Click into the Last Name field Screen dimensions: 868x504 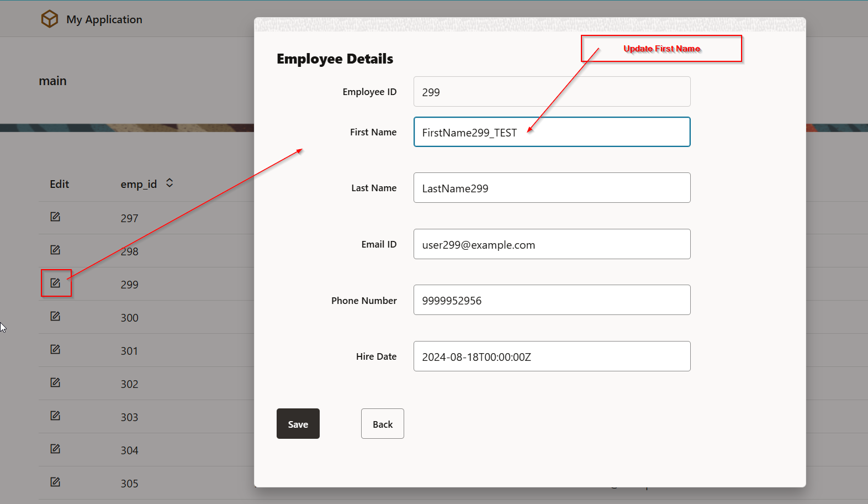pyautogui.click(x=552, y=188)
